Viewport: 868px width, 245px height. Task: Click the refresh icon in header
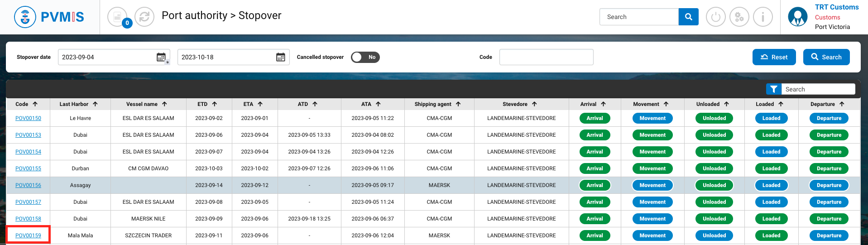pyautogui.click(x=144, y=17)
